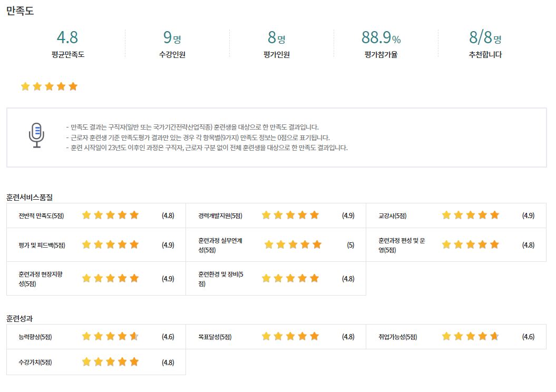Click the 4.8 평균만족도 score
Viewport: 556px width, 392px height.
coord(67,37)
